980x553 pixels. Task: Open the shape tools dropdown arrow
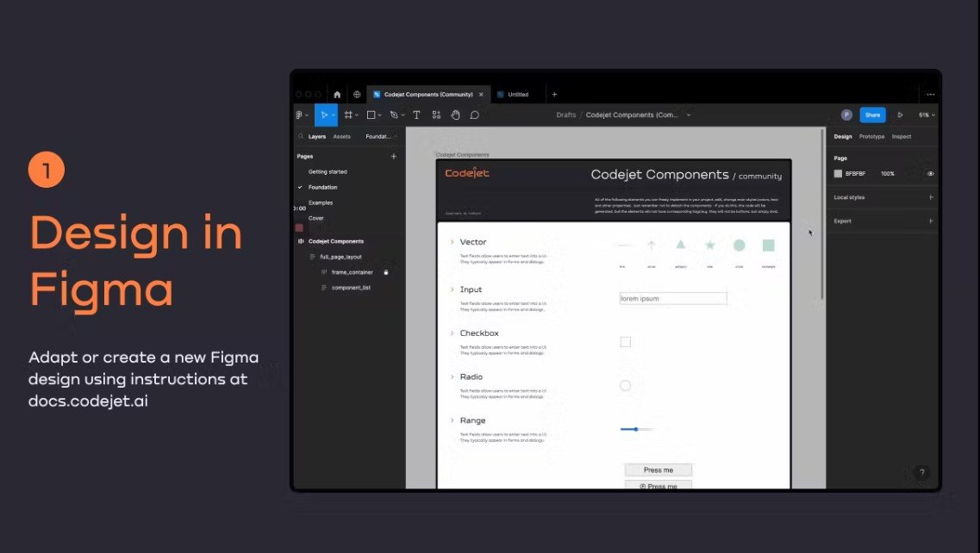379,115
